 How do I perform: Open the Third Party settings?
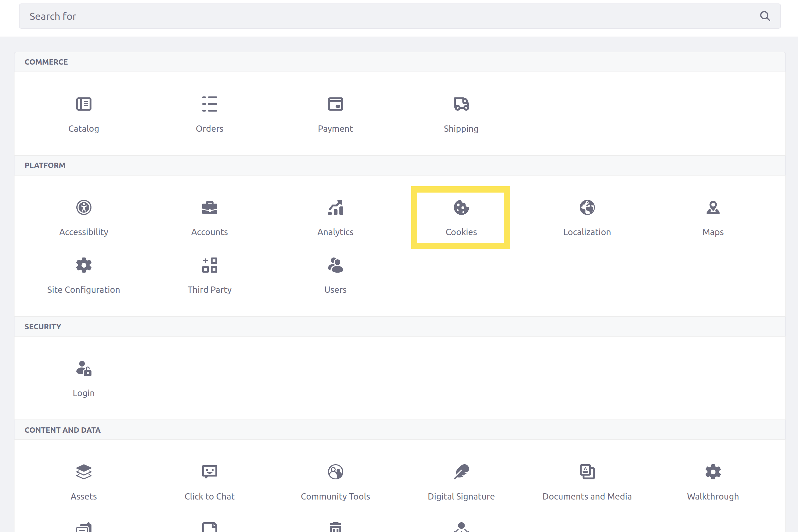(x=209, y=274)
